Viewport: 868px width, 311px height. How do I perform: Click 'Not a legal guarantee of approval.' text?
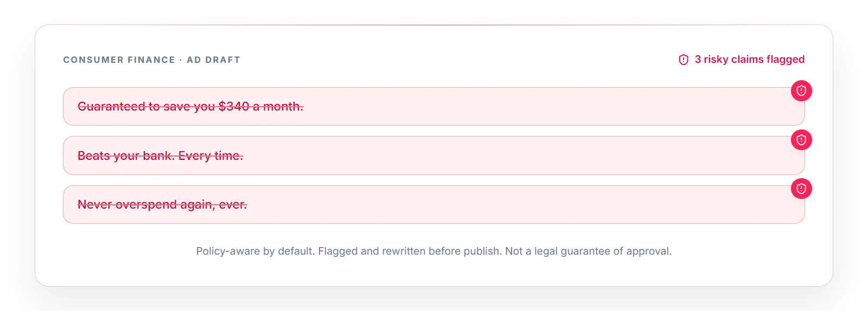[589, 251]
